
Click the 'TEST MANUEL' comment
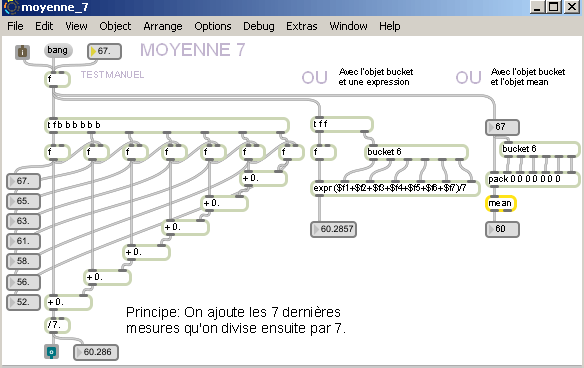(112, 75)
